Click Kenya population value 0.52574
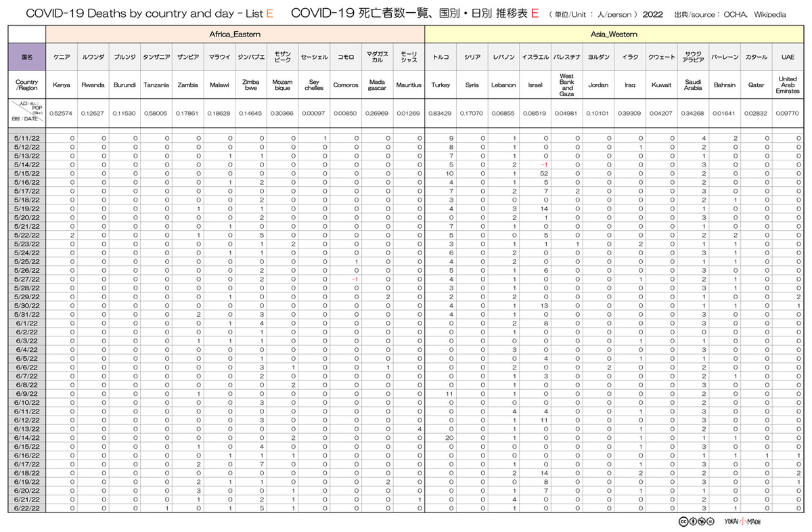The width and height of the screenshot is (812, 532). [x=62, y=114]
